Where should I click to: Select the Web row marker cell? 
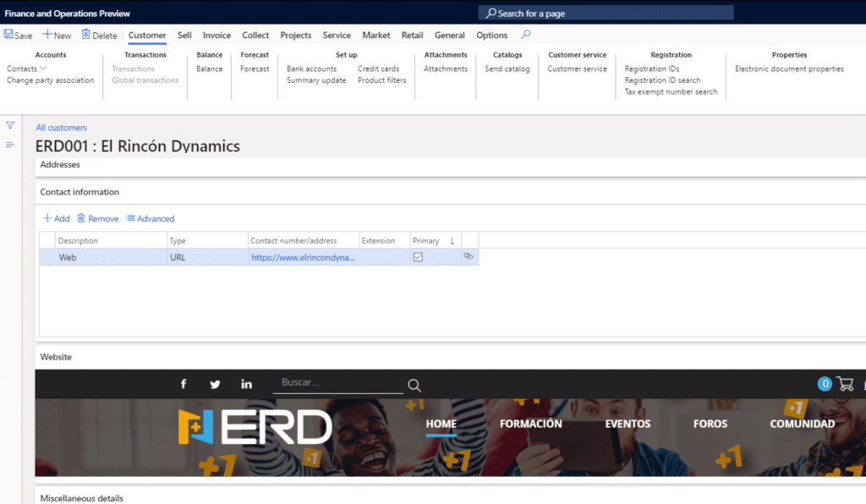coord(47,257)
